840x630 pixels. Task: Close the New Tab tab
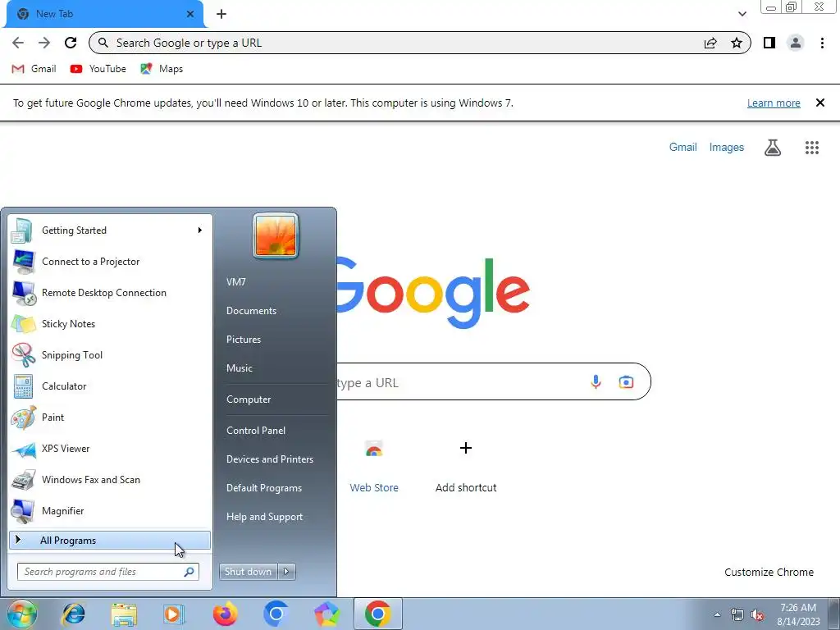pyautogui.click(x=190, y=14)
